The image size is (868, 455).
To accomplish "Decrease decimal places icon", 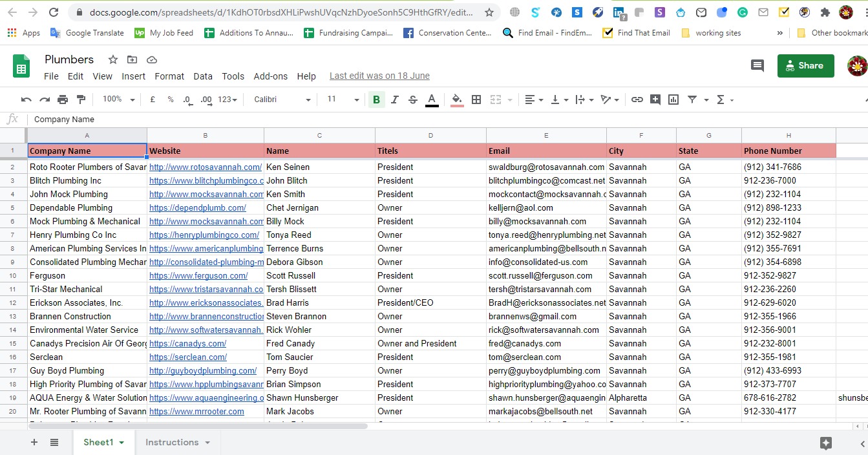I will click(x=187, y=100).
